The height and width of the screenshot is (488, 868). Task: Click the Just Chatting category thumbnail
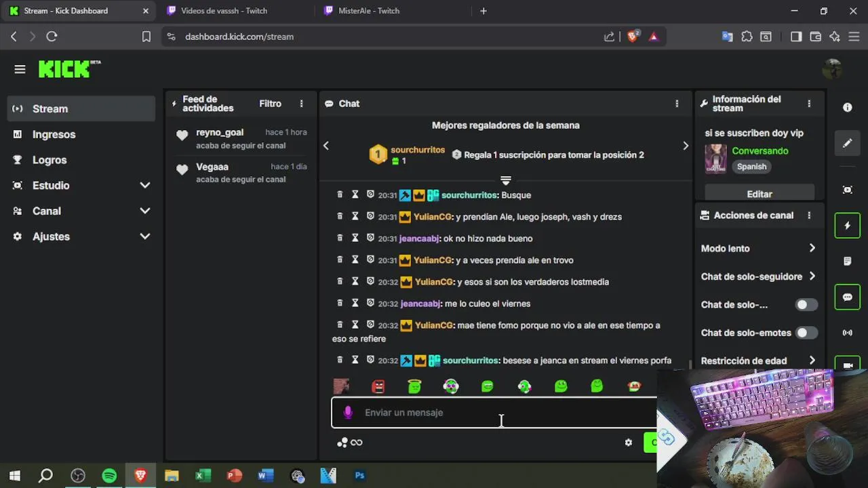coord(715,159)
